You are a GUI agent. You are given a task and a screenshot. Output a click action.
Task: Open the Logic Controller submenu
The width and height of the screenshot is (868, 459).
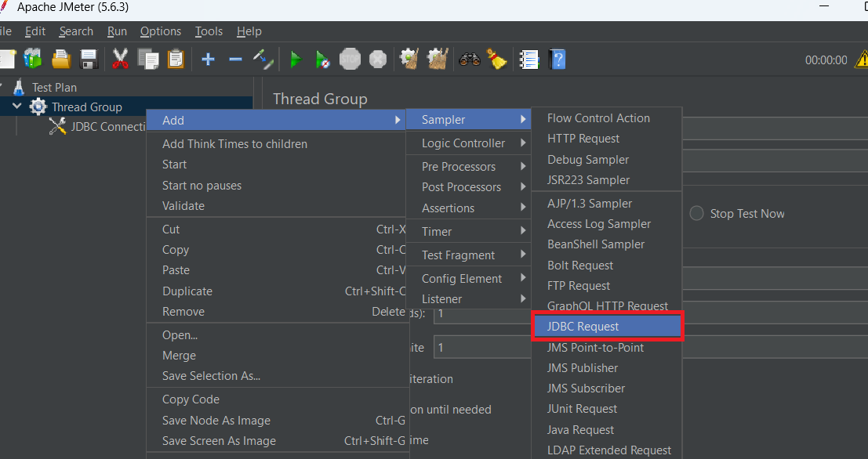[469, 143]
